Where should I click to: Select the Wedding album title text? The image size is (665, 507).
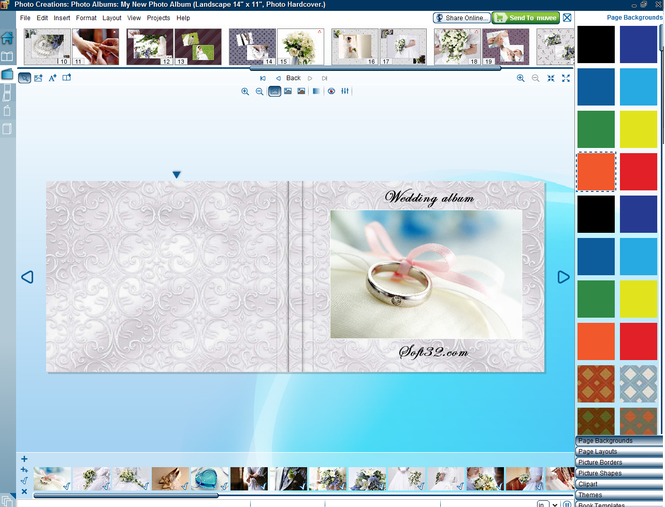[429, 198]
